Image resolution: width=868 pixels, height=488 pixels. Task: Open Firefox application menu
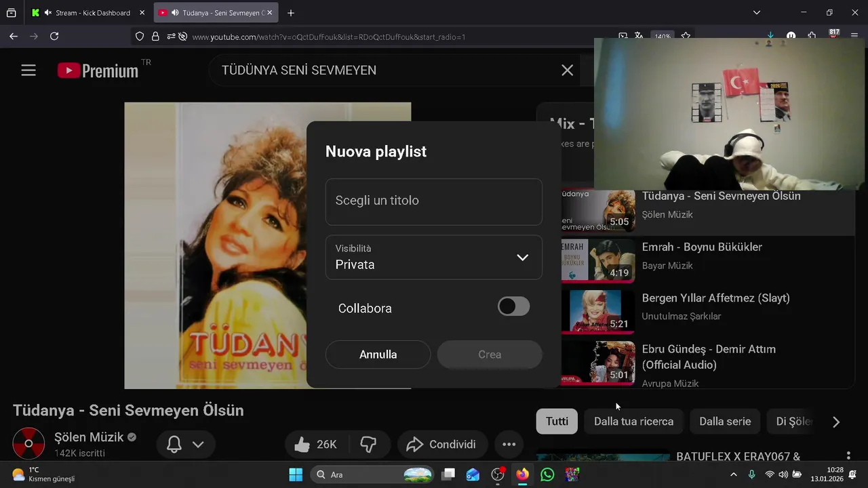855,37
